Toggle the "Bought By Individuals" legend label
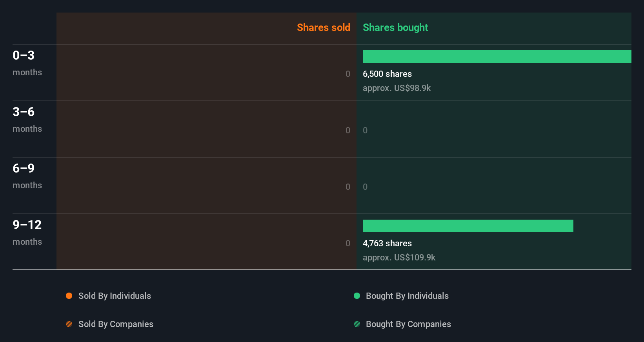The image size is (644, 342). [407, 296]
